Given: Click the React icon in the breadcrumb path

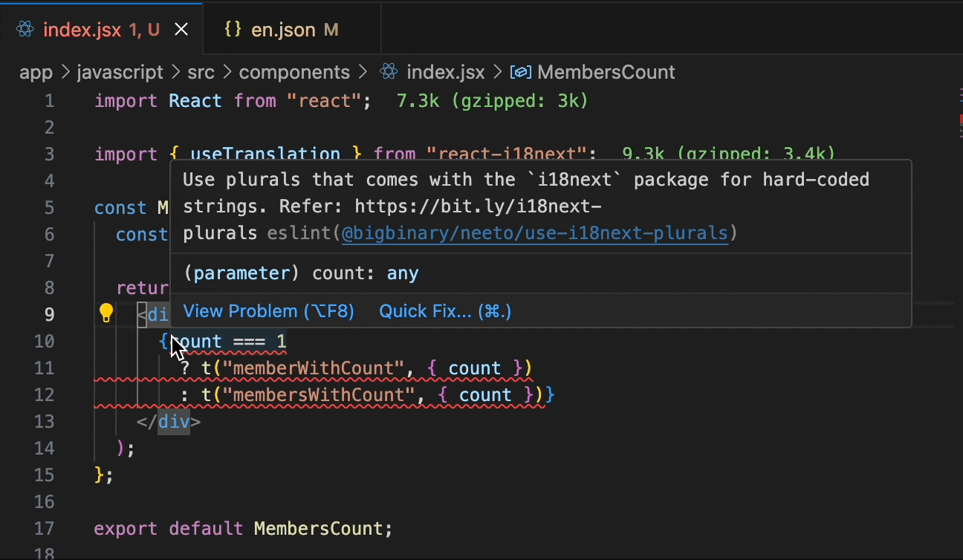Looking at the screenshot, I should coord(388,72).
